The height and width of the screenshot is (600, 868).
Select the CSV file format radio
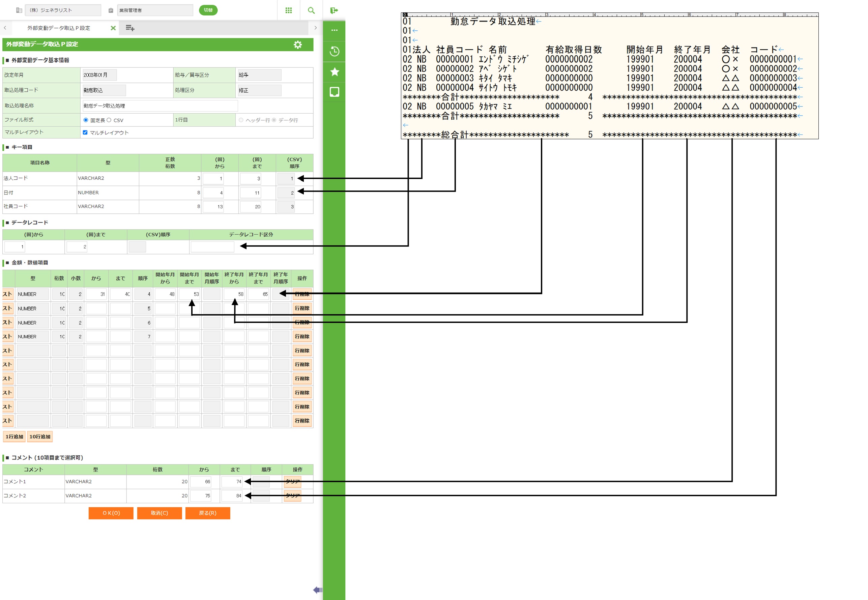pyautogui.click(x=109, y=120)
